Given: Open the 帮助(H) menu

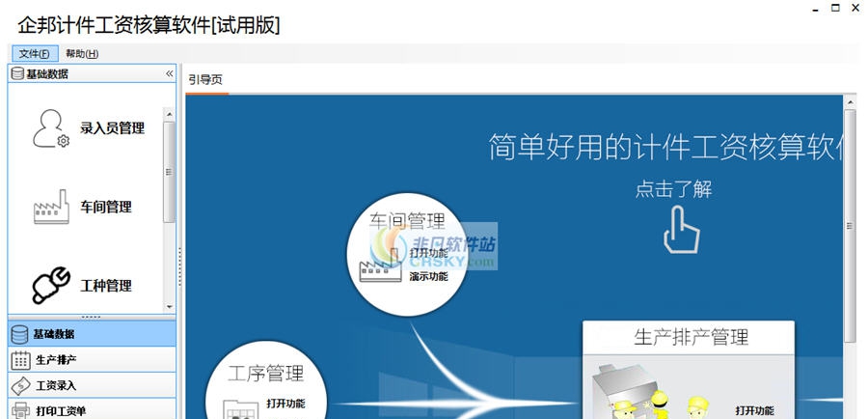Looking at the screenshot, I should [x=82, y=54].
